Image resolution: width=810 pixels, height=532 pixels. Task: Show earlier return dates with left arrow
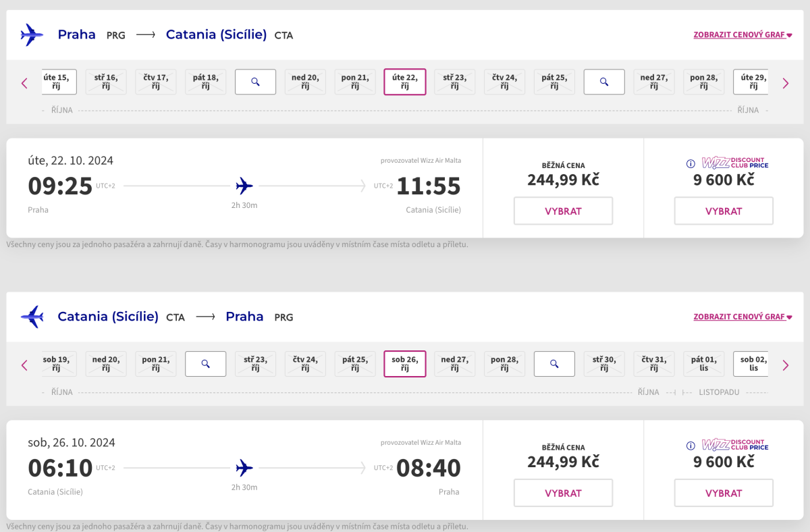24,365
